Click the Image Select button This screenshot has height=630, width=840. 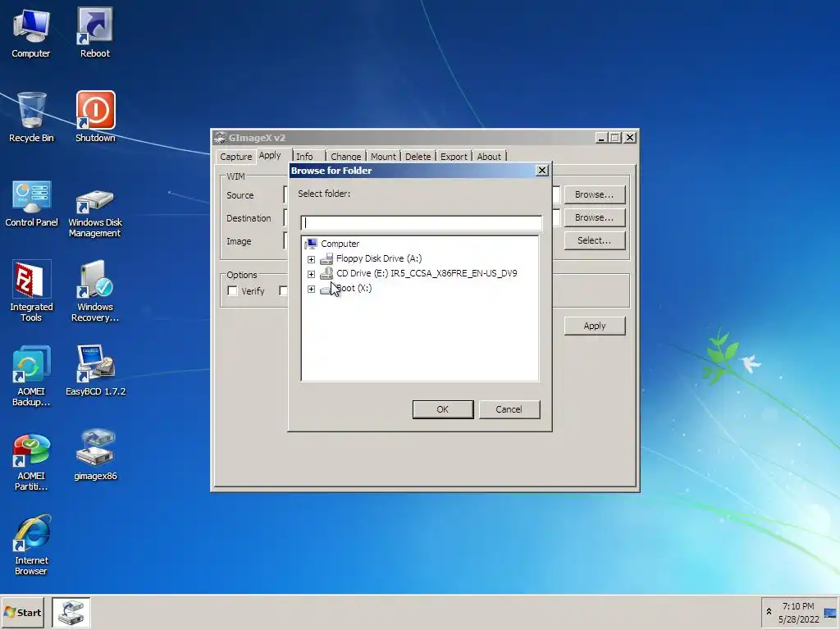pyautogui.click(x=594, y=240)
